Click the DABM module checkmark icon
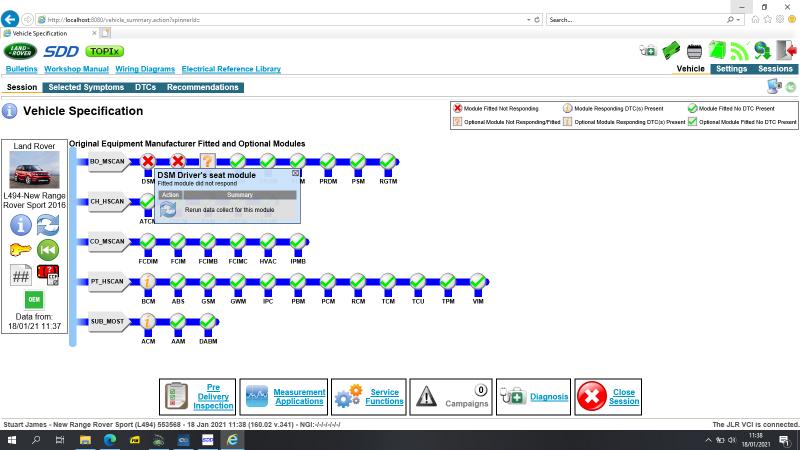The width and height of the screenshot is (800, 450). 208,322
